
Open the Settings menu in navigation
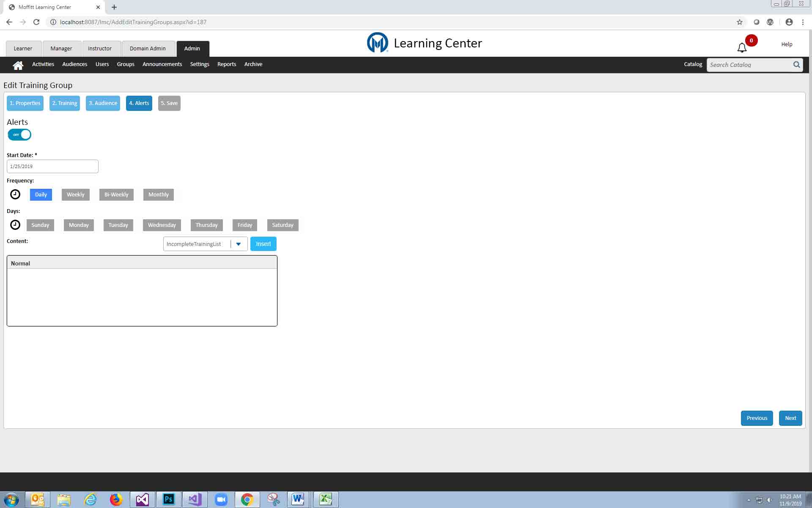tap(200, 64)
